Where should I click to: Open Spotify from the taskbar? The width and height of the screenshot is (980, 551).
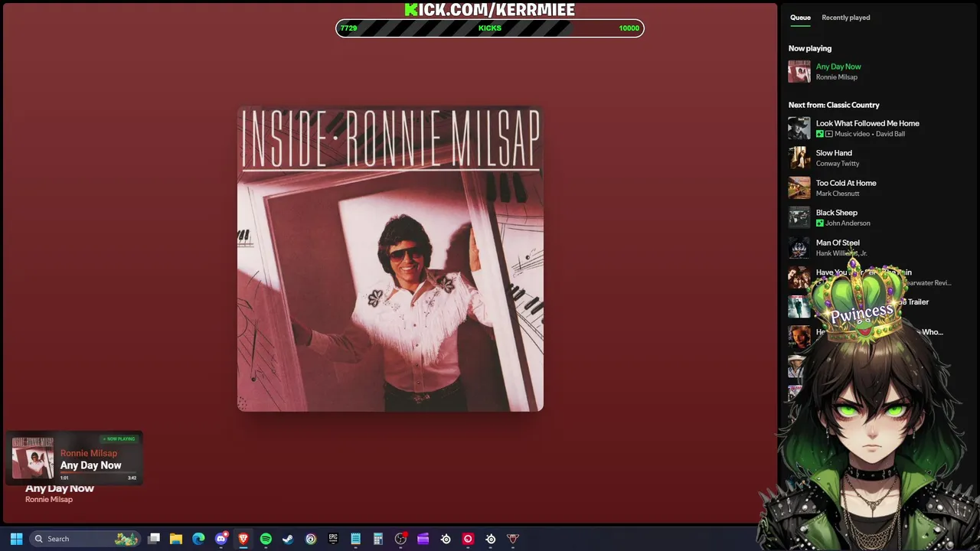click(x=266, y=539)
